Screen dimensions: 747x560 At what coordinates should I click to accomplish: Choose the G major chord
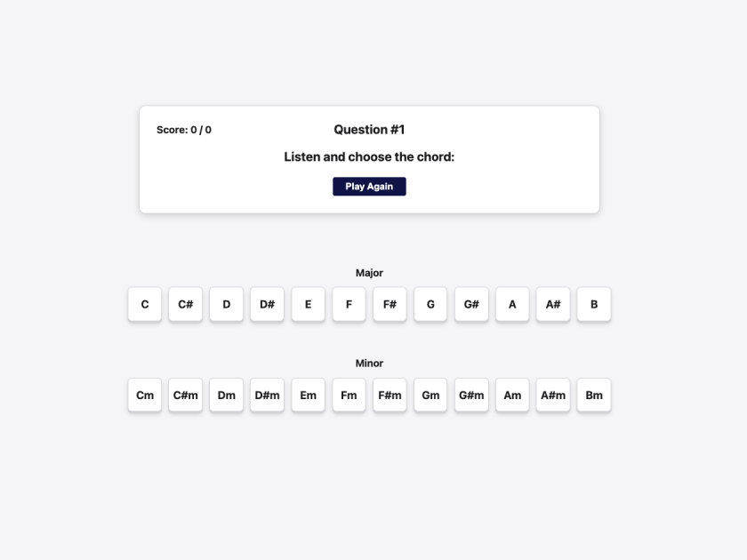coord(430,304)
